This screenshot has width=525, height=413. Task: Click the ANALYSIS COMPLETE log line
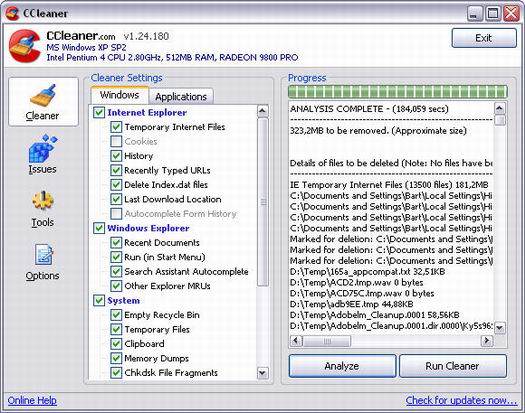click(369, 109)
